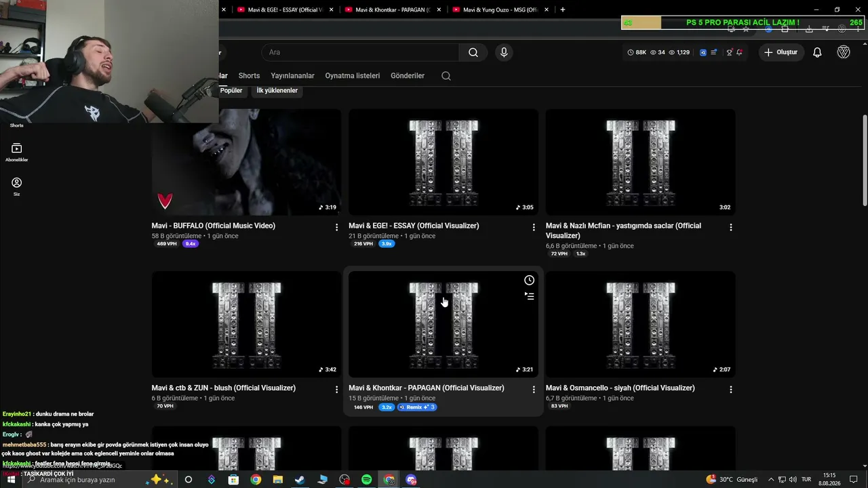
Task: Start voice search with the microphone icon
Action: tap(503, 52)
